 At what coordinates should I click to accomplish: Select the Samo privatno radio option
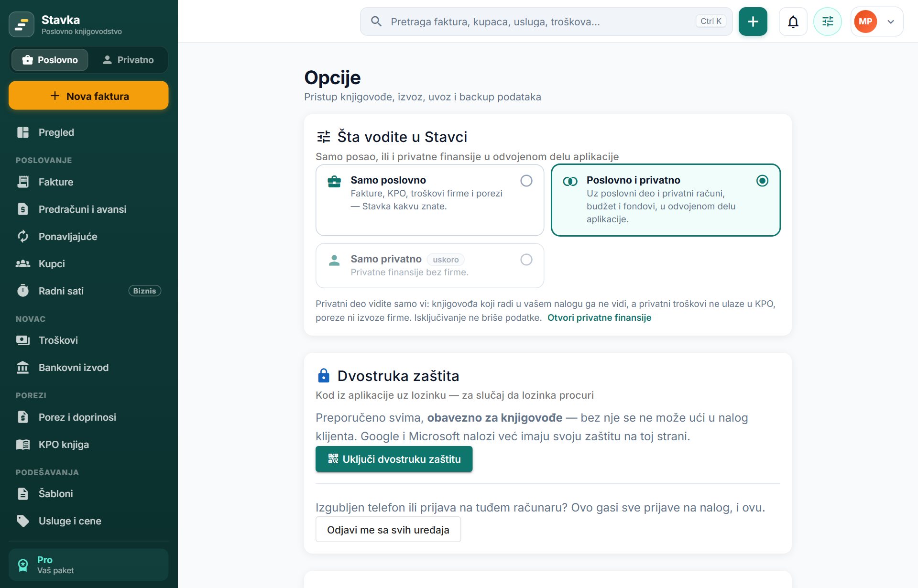click(x=526, y=260)
